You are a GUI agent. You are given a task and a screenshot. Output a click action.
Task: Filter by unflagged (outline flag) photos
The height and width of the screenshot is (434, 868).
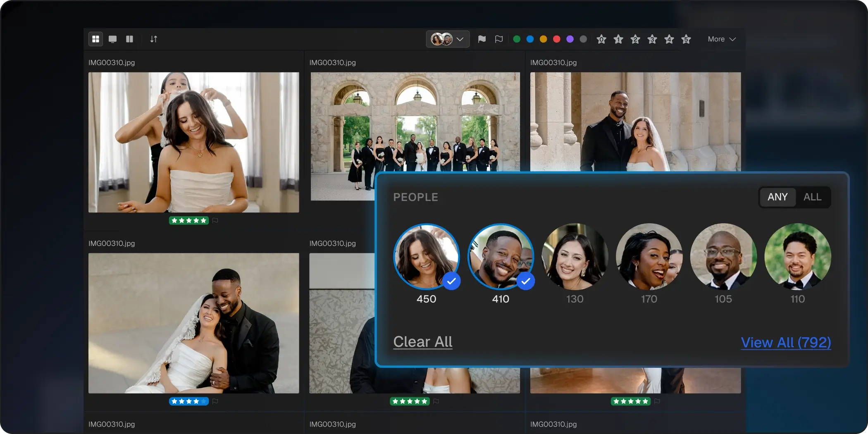[x=499, y=39]
